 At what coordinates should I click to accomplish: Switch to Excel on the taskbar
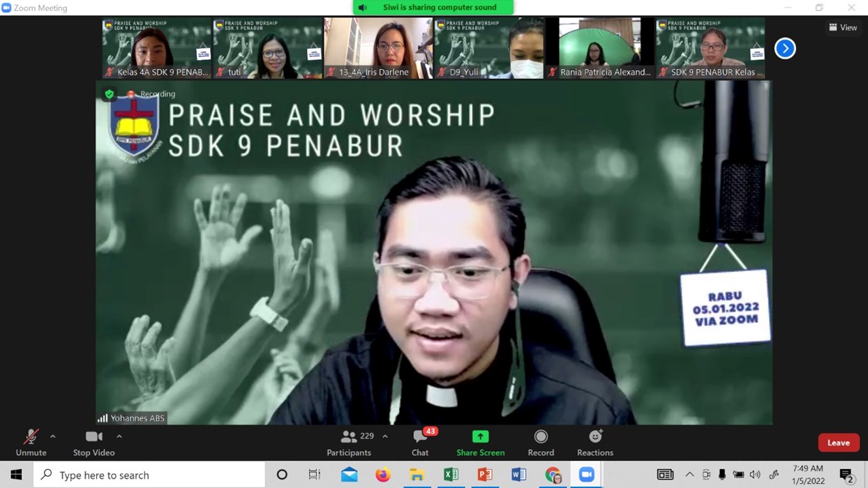451,475
